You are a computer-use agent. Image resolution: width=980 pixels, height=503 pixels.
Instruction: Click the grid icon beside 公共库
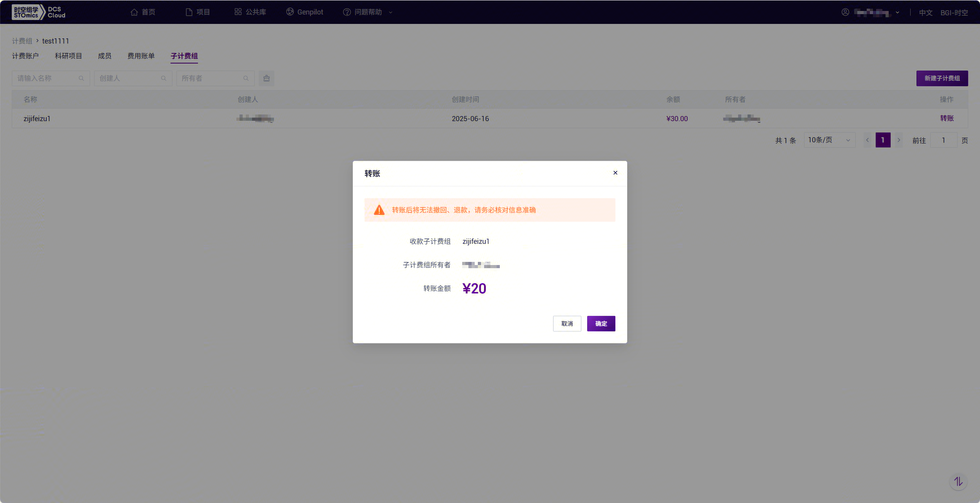pyautogui.click(x=238, y=12)
